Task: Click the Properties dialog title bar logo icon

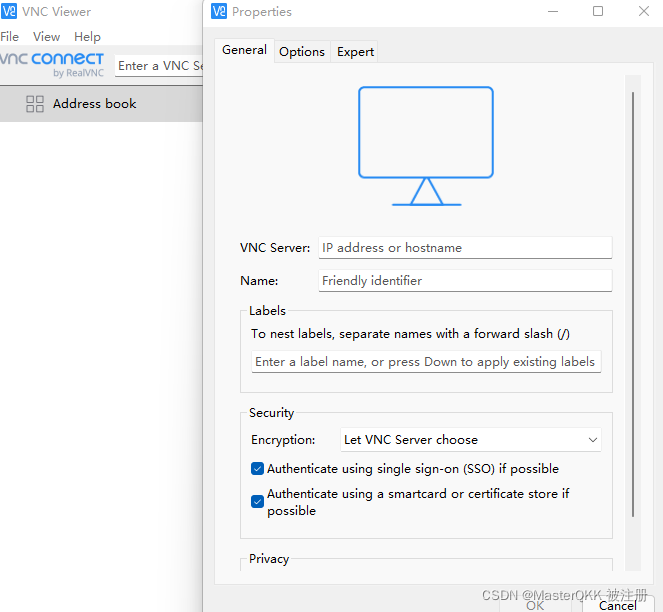Action: (x=219, y=11)
